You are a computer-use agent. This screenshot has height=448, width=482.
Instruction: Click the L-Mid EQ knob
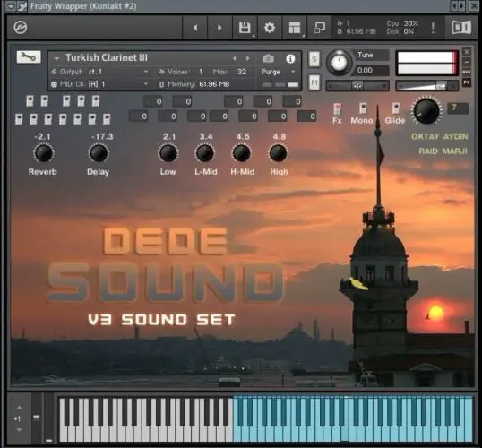tap(205, 153)
